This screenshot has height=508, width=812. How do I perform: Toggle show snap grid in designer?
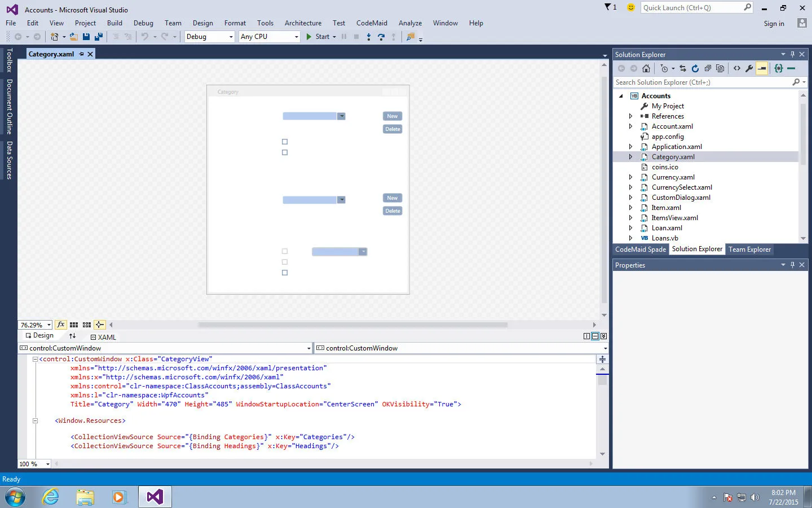[74, 325]
